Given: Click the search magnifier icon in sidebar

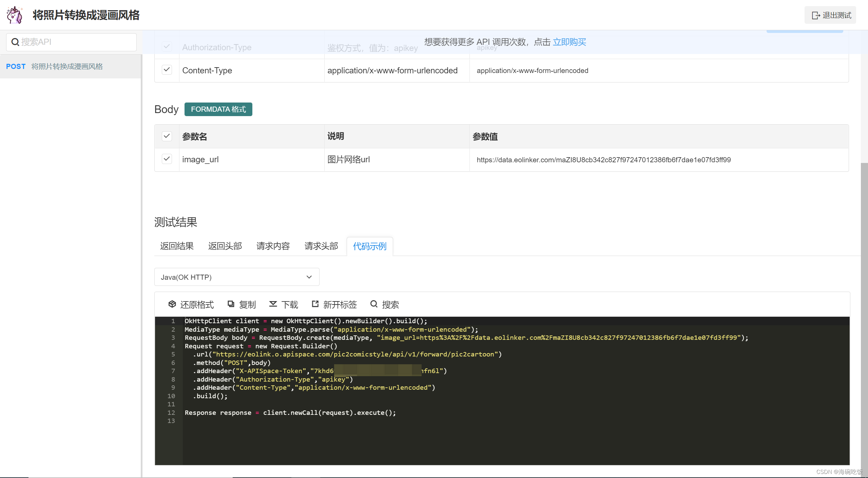Looking at the screenshot, I should pyautogui.click(x=15, y=42).
